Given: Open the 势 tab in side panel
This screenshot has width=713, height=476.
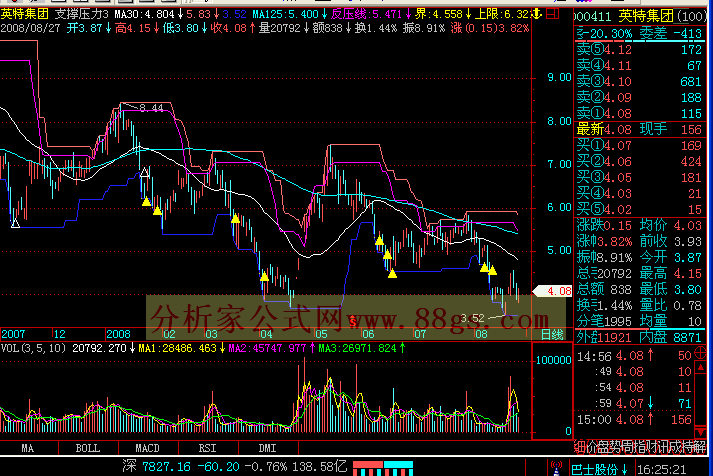Looking at the screenshot, I should 614,447.
